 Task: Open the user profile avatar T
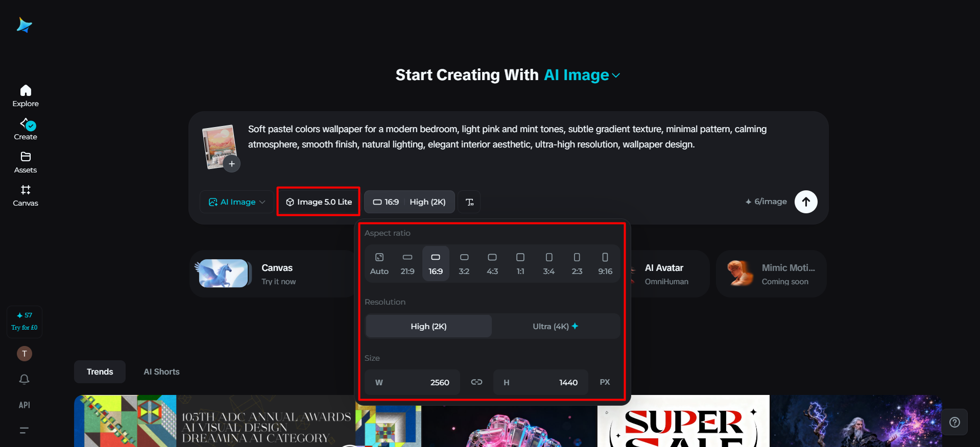[25, 354]
